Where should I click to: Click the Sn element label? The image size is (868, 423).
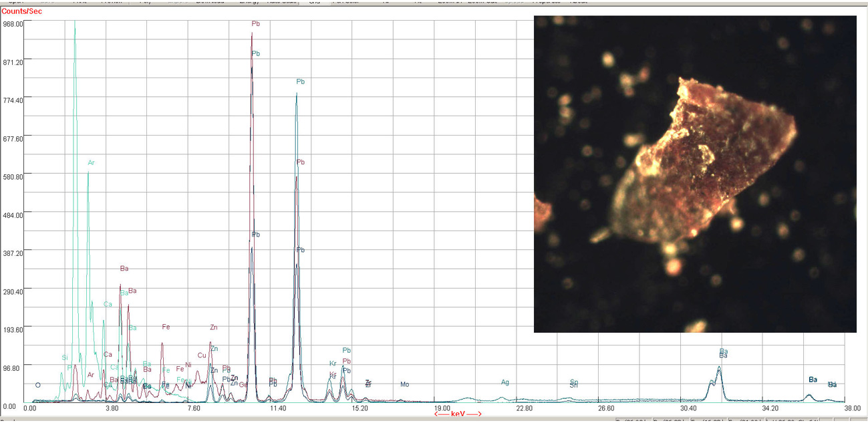pos(573,384)
